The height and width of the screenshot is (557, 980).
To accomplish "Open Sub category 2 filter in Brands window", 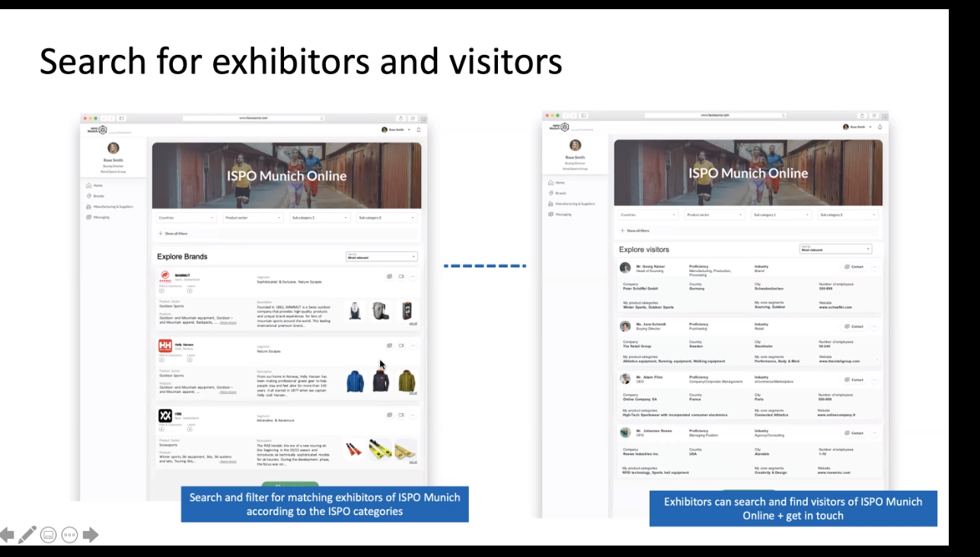I will click(386, 218).
